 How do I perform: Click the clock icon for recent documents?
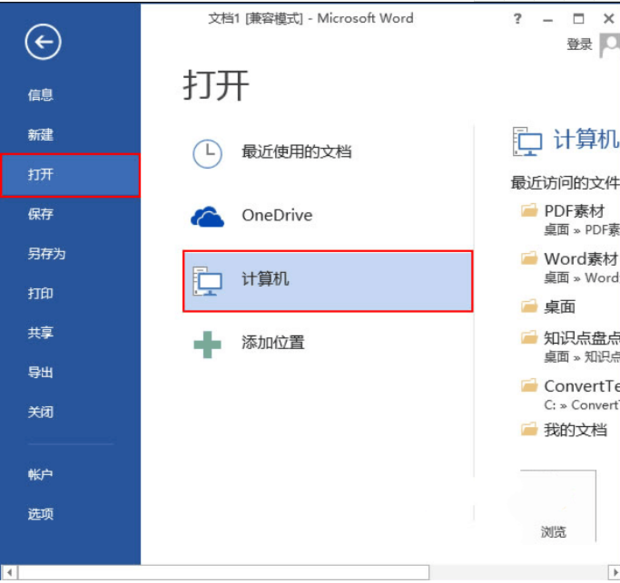point(207,153)
